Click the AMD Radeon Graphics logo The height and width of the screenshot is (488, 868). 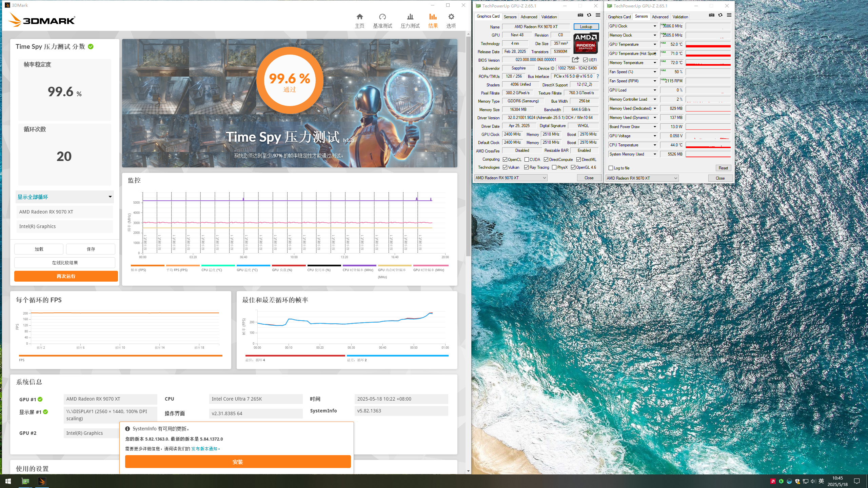coord(586,43)
